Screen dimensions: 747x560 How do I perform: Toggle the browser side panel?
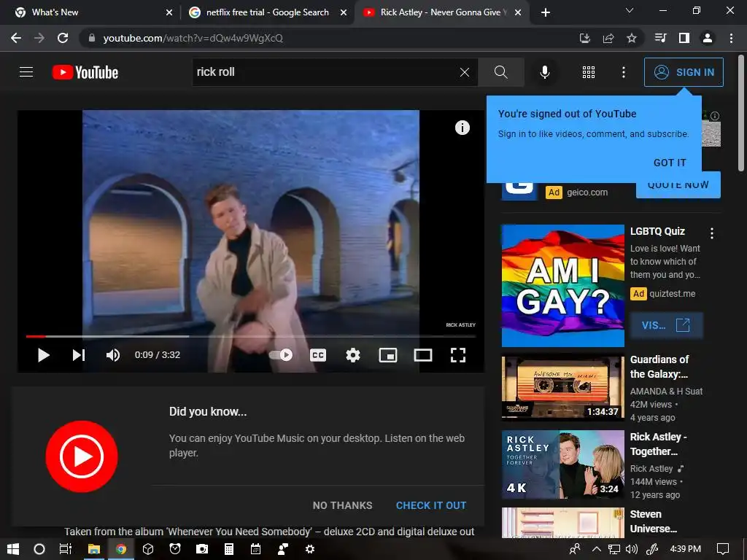684,38
